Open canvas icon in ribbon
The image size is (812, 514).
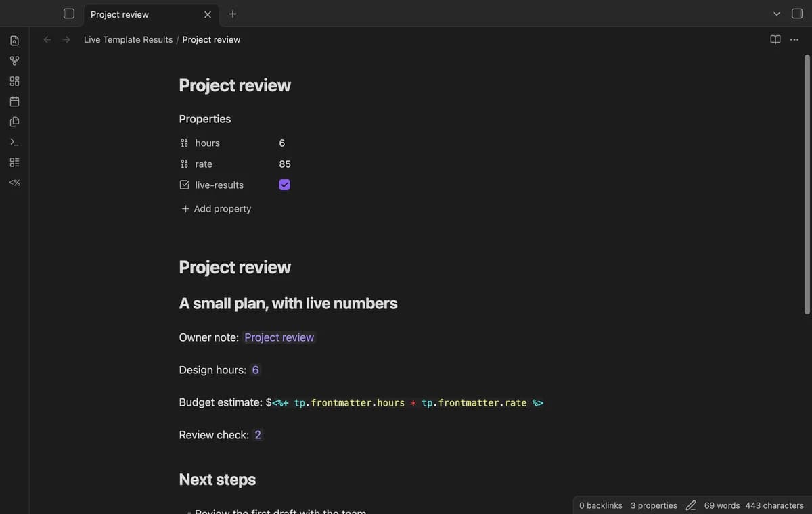14,81
